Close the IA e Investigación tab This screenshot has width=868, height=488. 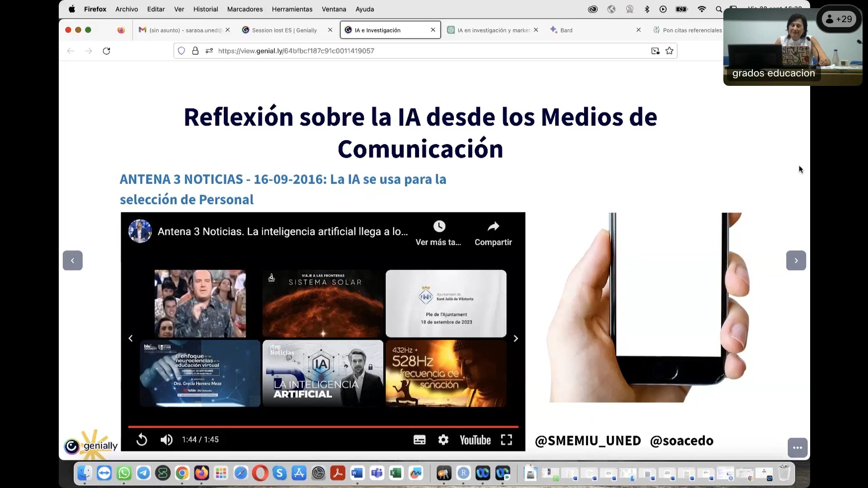[x=433, y=30]
